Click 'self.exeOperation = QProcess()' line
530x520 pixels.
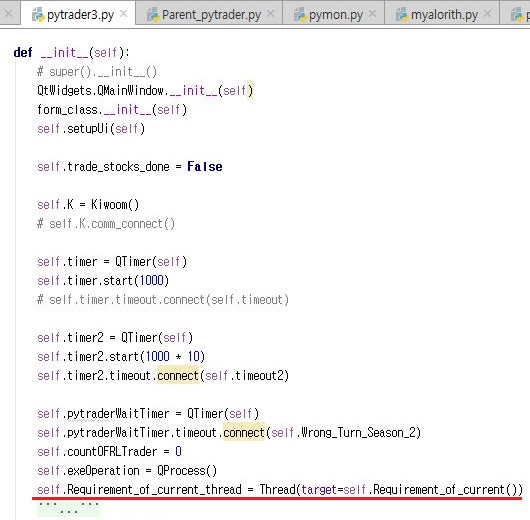pyautogui.click(x=127, y=471)
